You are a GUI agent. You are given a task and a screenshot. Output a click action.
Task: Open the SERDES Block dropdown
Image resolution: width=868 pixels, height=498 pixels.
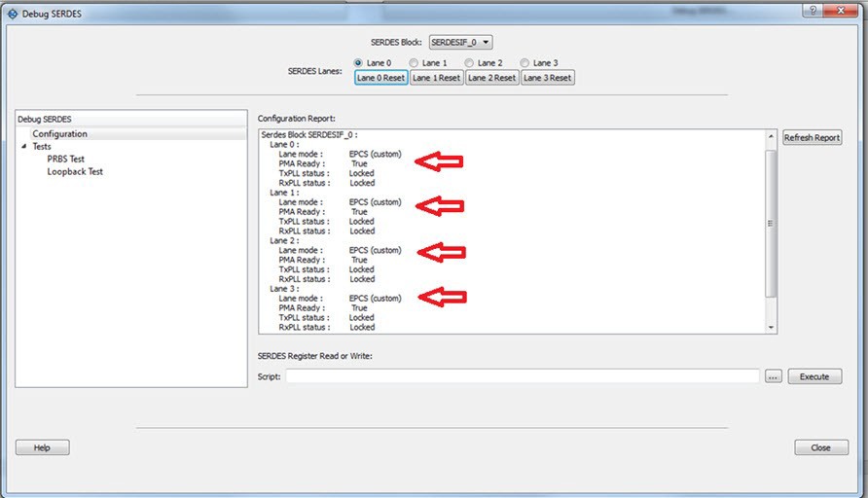point(460,42)
